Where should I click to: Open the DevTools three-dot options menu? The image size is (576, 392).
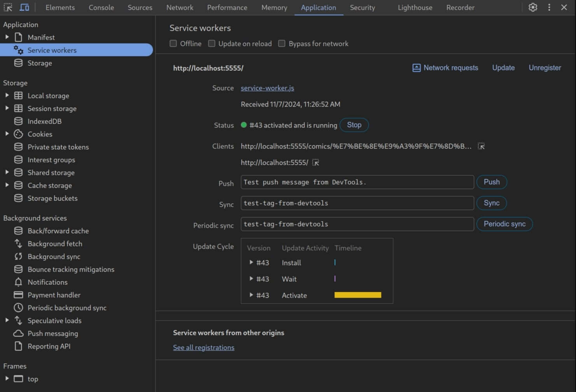549,7
